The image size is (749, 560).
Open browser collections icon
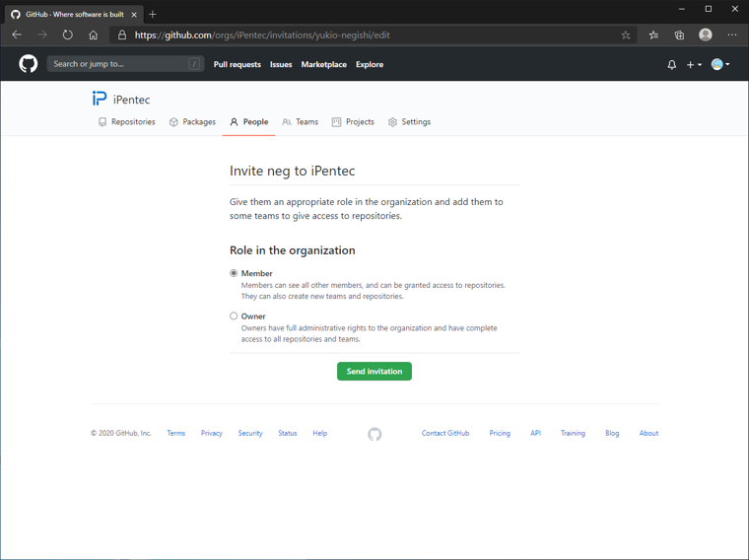679,35
